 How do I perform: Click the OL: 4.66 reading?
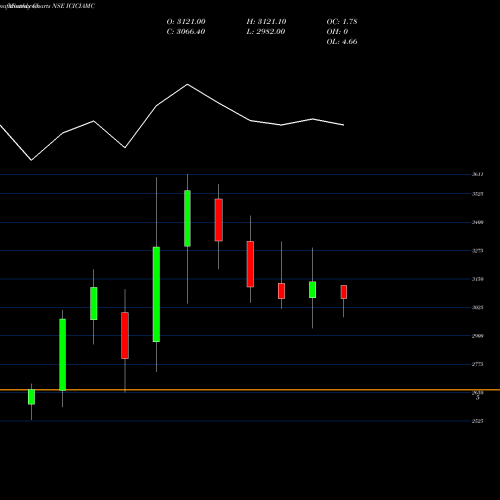point(342,42)
